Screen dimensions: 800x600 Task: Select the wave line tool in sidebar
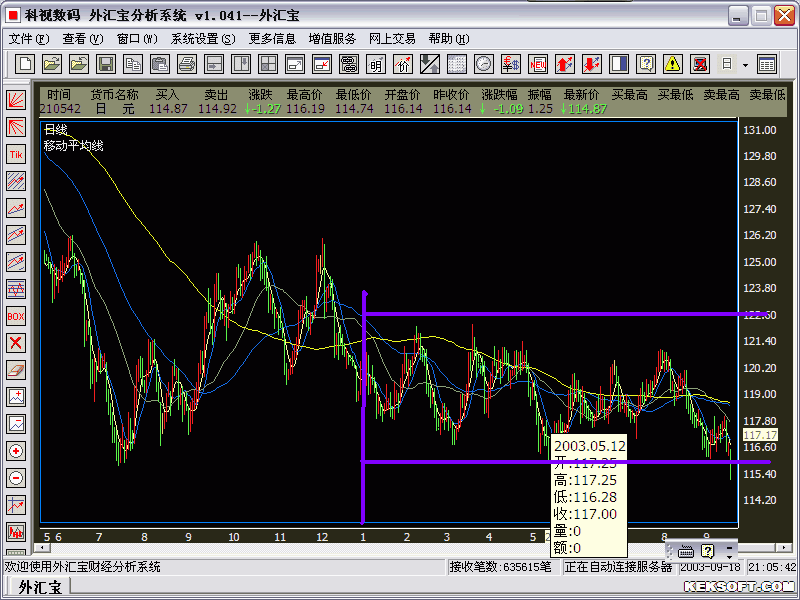pyautogui.click(x=16, y=289)
